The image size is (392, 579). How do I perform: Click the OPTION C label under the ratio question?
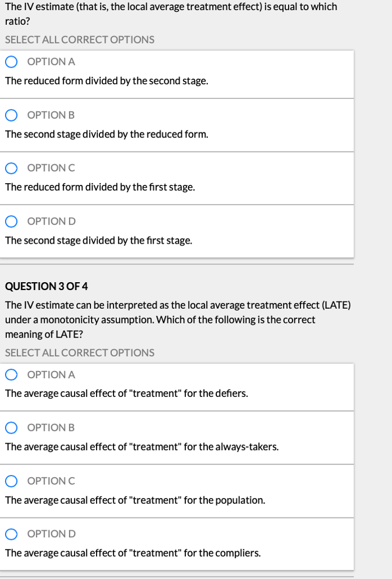pyautogui.click(x=51, y=168)
